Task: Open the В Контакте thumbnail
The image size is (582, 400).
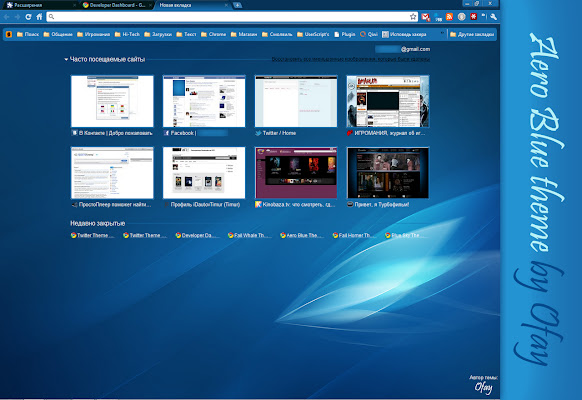Action: (x=112, y=101)
